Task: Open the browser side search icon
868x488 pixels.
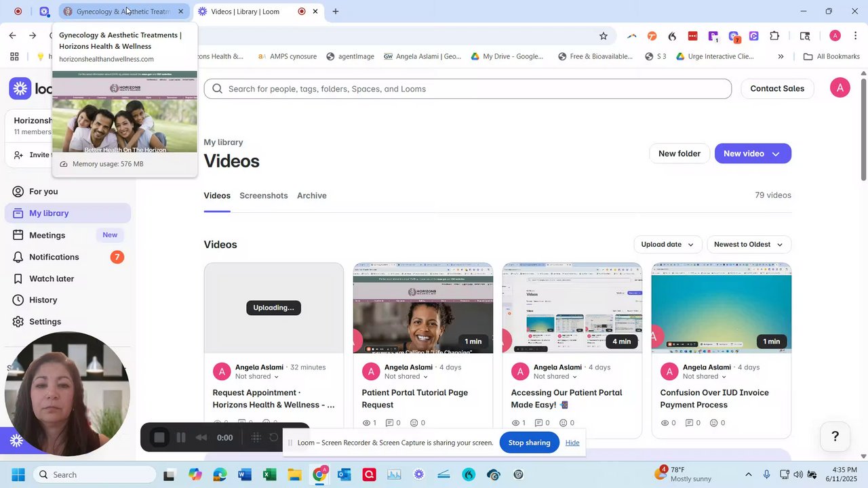Action: pyautogui.click(x=805, y=36)
